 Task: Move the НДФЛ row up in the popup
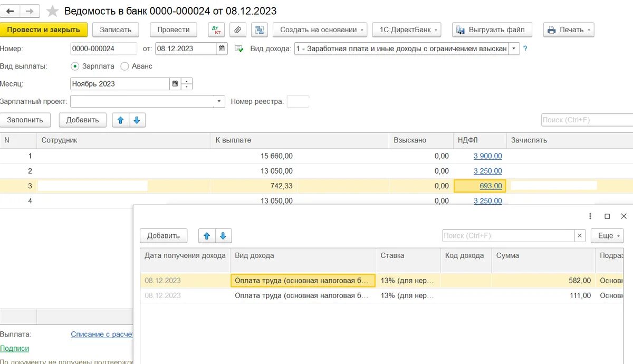(x=207, y=236)
